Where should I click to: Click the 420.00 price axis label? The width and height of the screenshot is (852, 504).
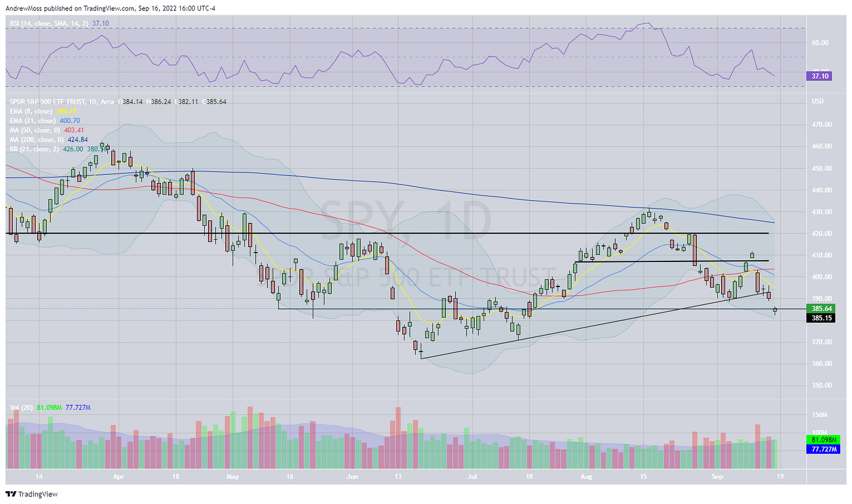point(821,233)
